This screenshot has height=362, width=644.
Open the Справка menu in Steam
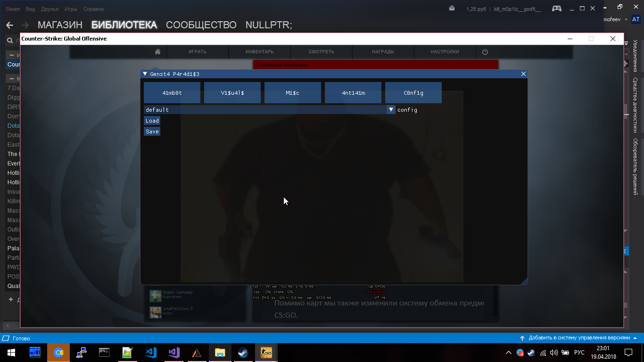pos(93,9)
